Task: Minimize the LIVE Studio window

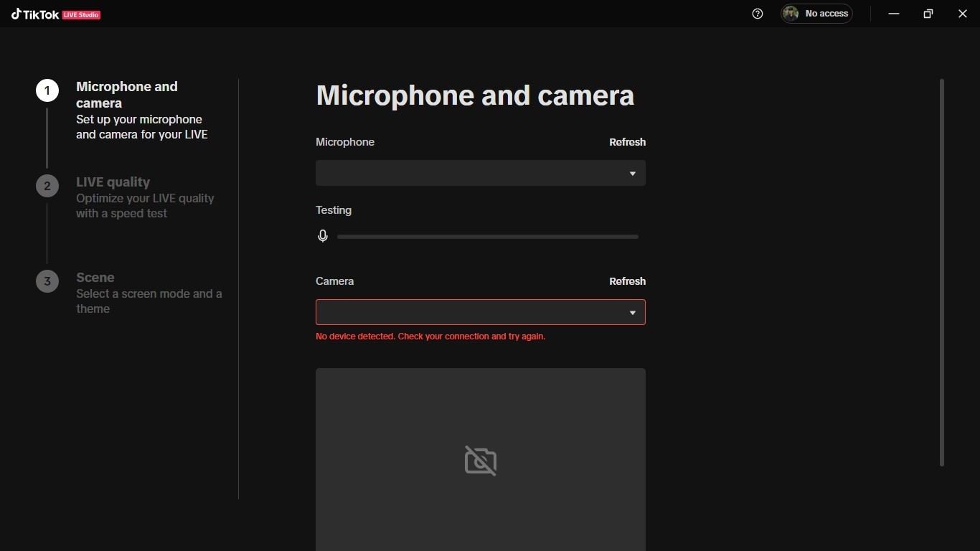Action: tap(894, 14)
